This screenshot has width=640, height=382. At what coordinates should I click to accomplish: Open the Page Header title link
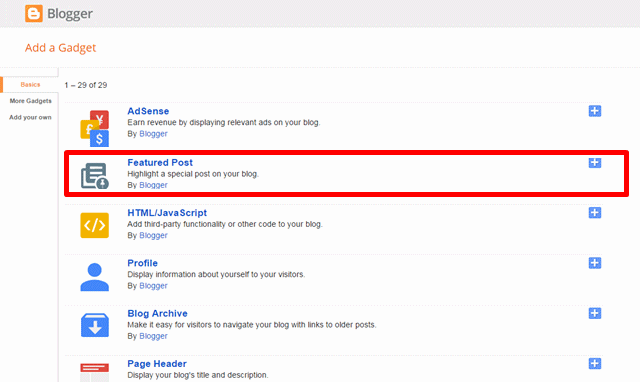coord(157,364)
